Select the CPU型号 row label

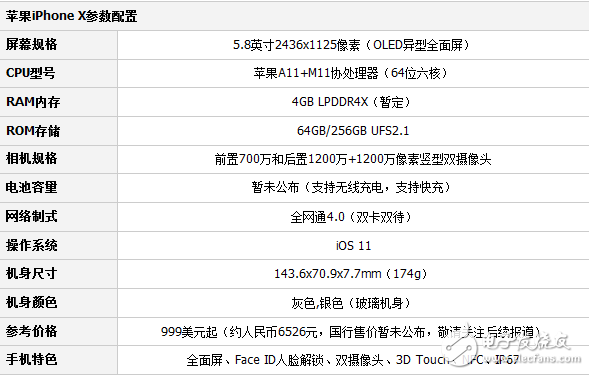point(30,73)
